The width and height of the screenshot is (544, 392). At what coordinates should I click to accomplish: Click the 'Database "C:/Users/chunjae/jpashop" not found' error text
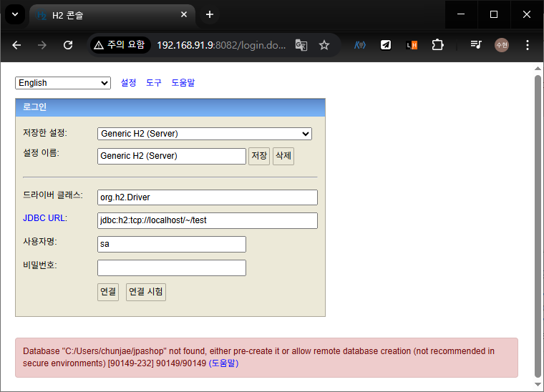(x=115, y=351)
